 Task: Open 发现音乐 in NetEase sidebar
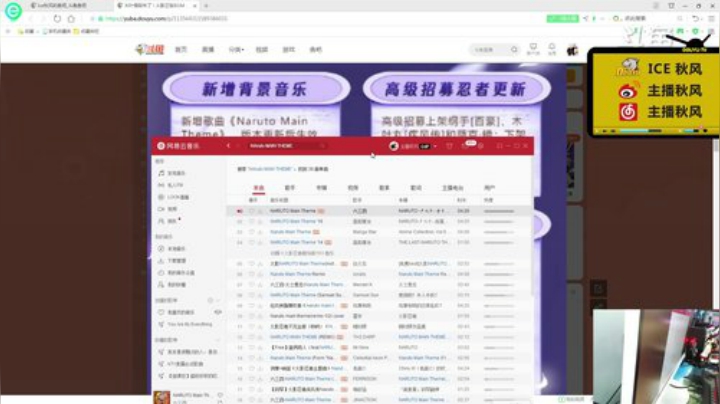click(172, 173)
